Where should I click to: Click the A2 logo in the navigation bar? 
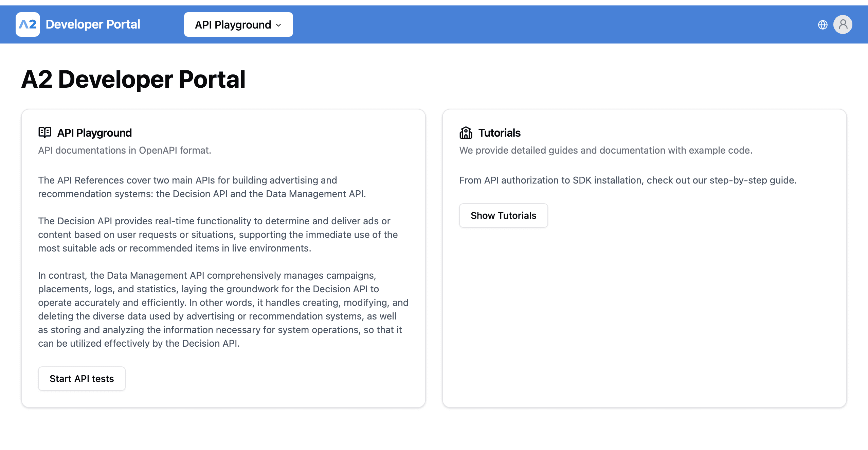tap(28, 24)
